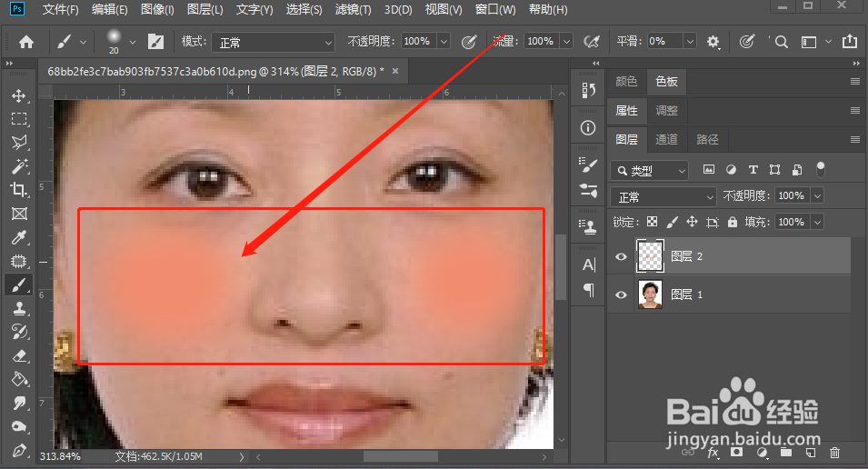Open brush 模式 dropdown
This screenshot has height=469, width=868.
pyautogui.click(x=273, y=42)
